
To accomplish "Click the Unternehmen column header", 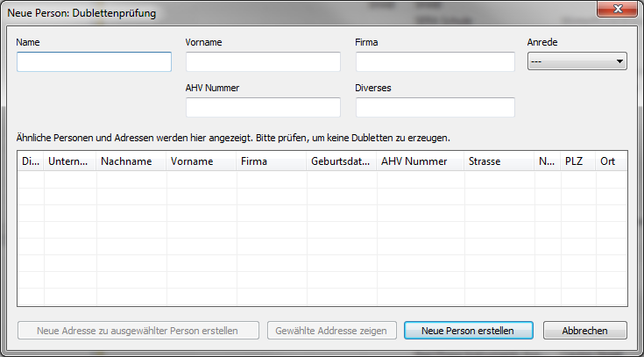I will (x=70, y=161).
